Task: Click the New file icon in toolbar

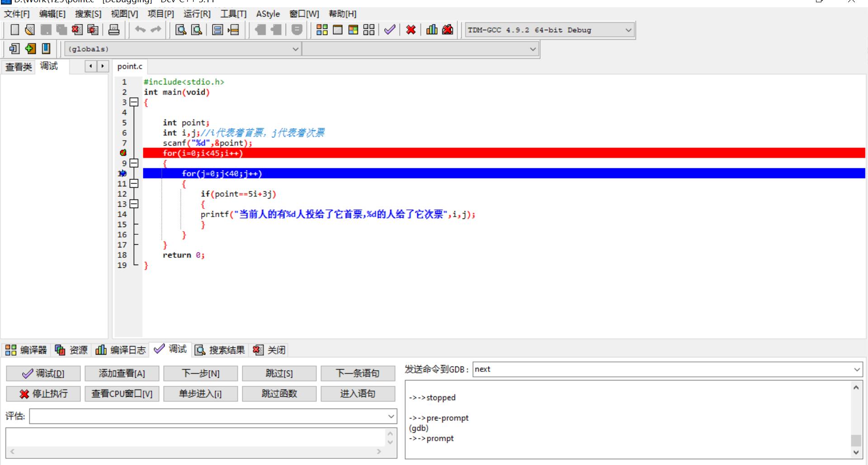Action: click(14, 30)
